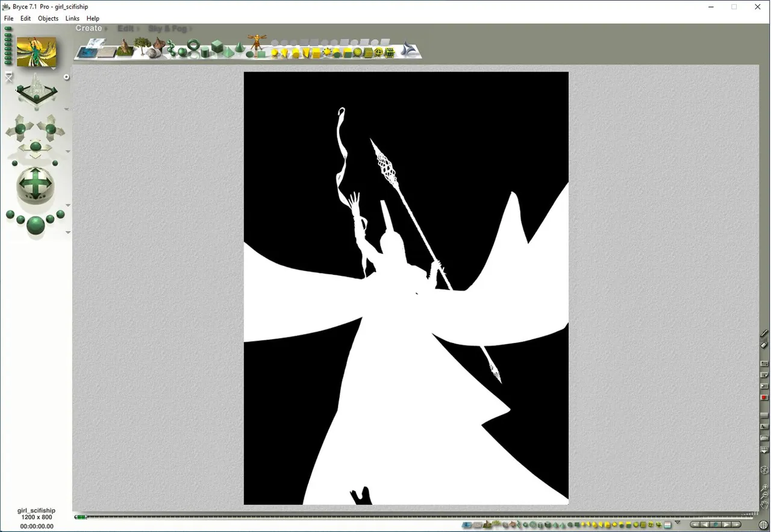Expand the Create palette arrow

coord(106,29)
